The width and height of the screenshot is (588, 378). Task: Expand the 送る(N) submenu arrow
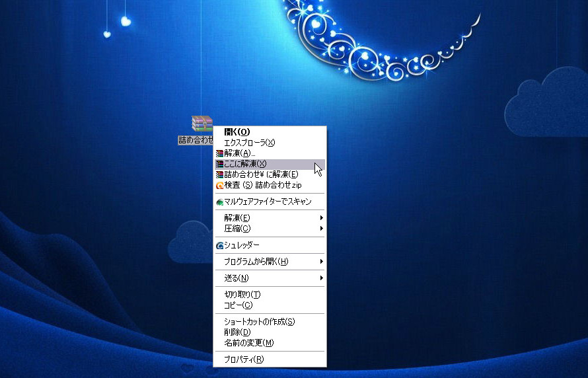coord(321,278)
